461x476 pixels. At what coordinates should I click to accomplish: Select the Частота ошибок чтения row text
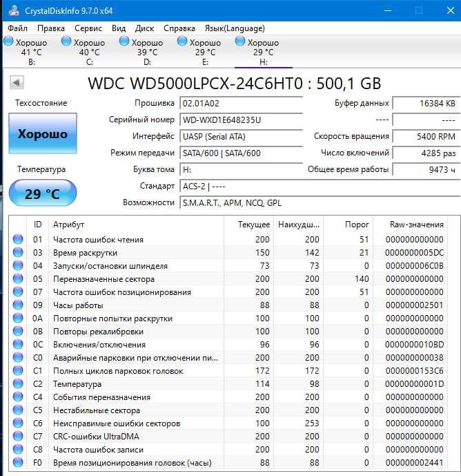click(98, 240)
